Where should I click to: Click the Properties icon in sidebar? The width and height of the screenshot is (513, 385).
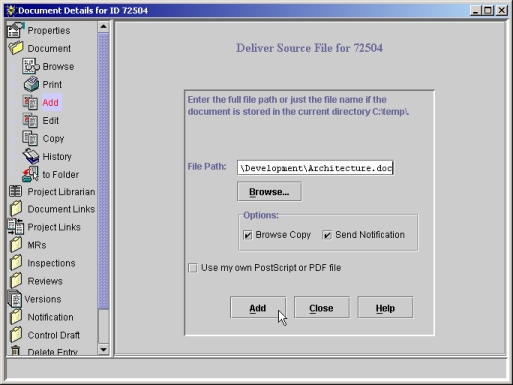(15, 30)
